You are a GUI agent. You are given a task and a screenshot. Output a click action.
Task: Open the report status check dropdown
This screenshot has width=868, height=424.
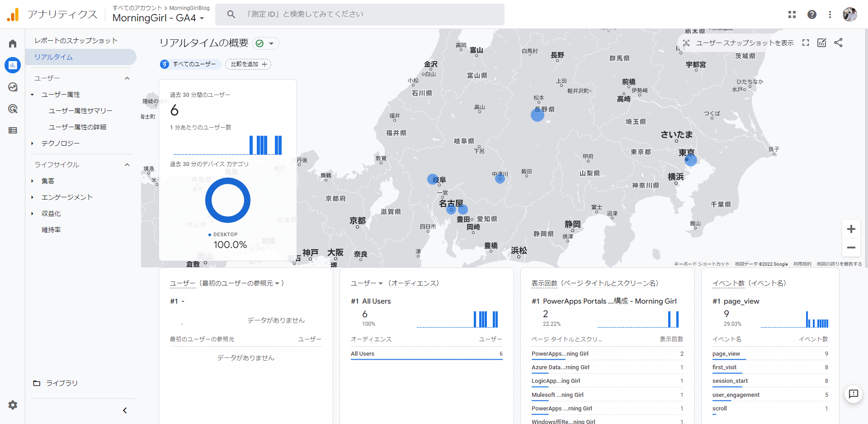click(x=265, y=43)
